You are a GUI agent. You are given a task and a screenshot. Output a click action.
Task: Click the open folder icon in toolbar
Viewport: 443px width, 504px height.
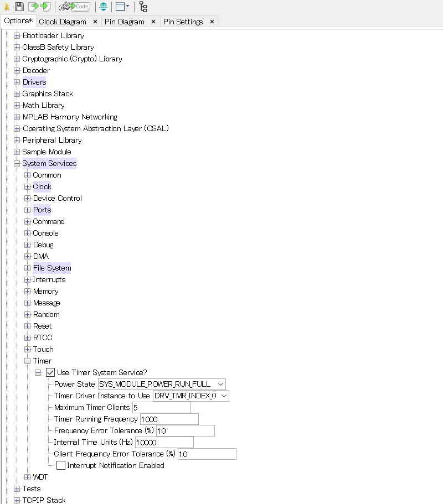pos(7,7)
